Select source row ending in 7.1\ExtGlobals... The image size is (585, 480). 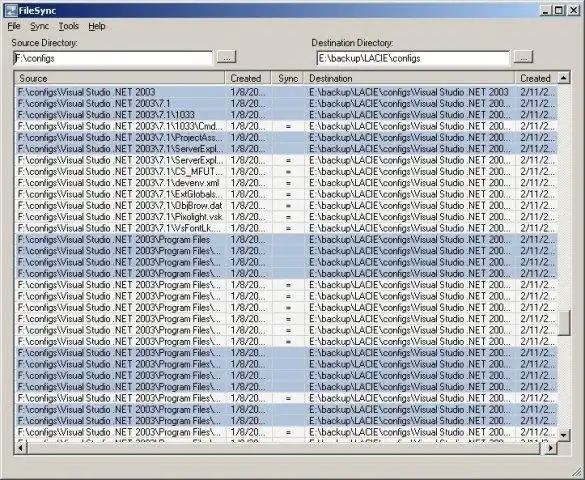[x=120, y=195]
